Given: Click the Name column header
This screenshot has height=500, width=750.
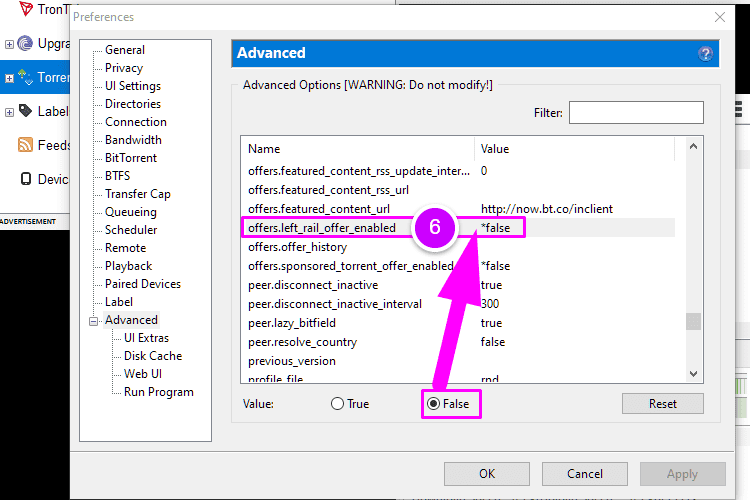Looking at the screenshot, I should [358, 149].
